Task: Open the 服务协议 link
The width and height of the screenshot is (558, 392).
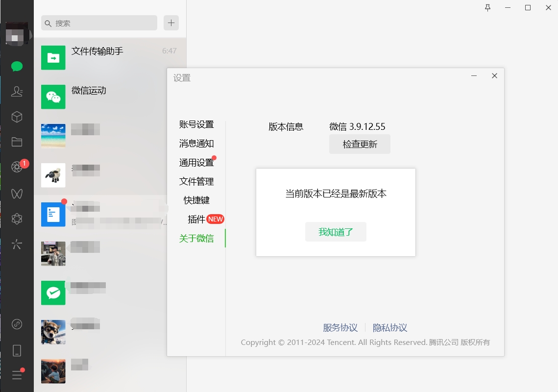Action: [x=340, y=327]
